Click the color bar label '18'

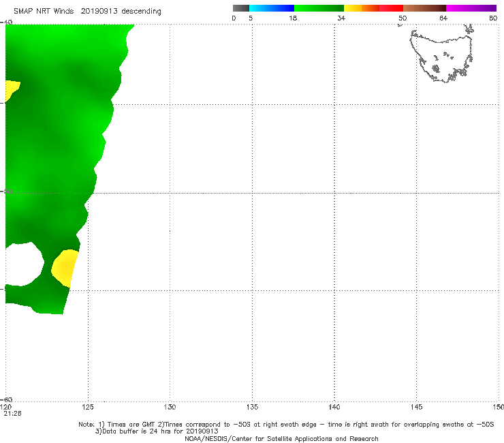click(x=293, y=18)
